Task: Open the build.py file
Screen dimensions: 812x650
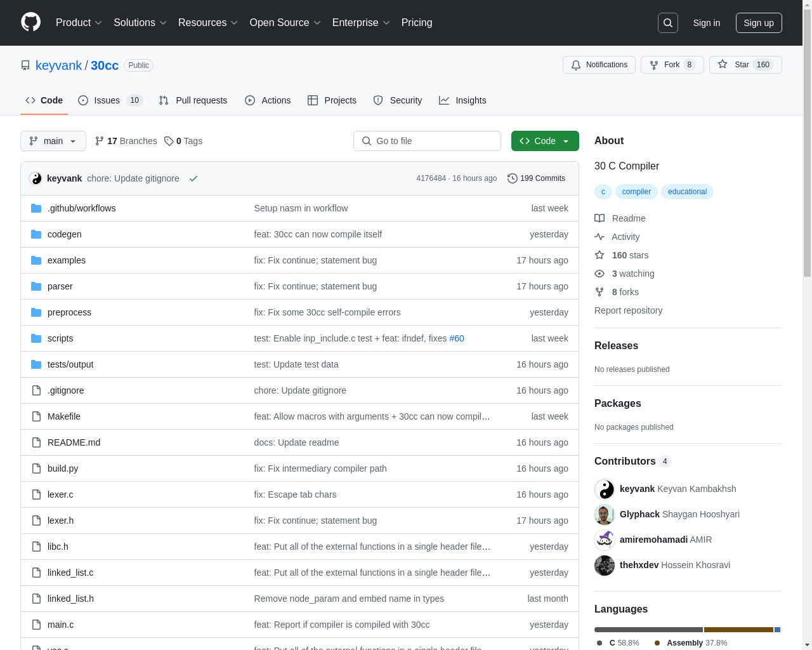Action: click(x=63, y=468)
